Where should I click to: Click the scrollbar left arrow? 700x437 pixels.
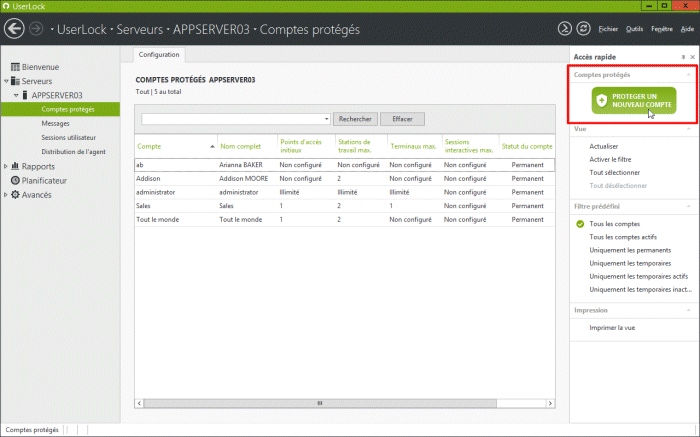[139, 403]
